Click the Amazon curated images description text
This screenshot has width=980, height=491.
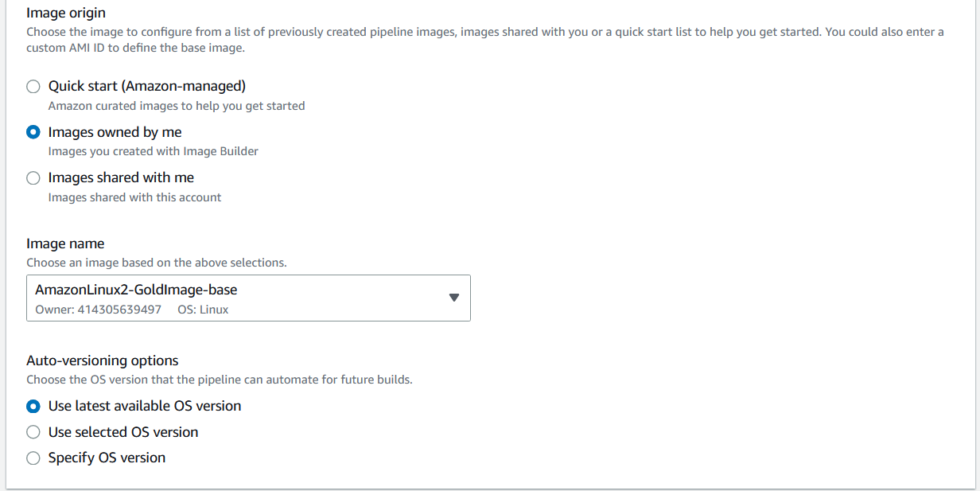[x=176, y=105]
